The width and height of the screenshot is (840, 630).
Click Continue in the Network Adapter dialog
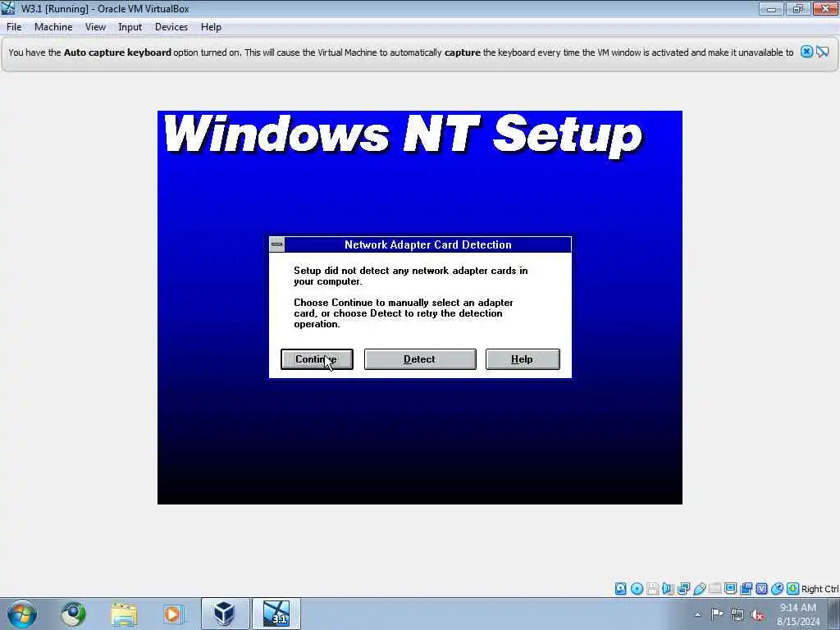pyautogui.click(x=317, y=359)
